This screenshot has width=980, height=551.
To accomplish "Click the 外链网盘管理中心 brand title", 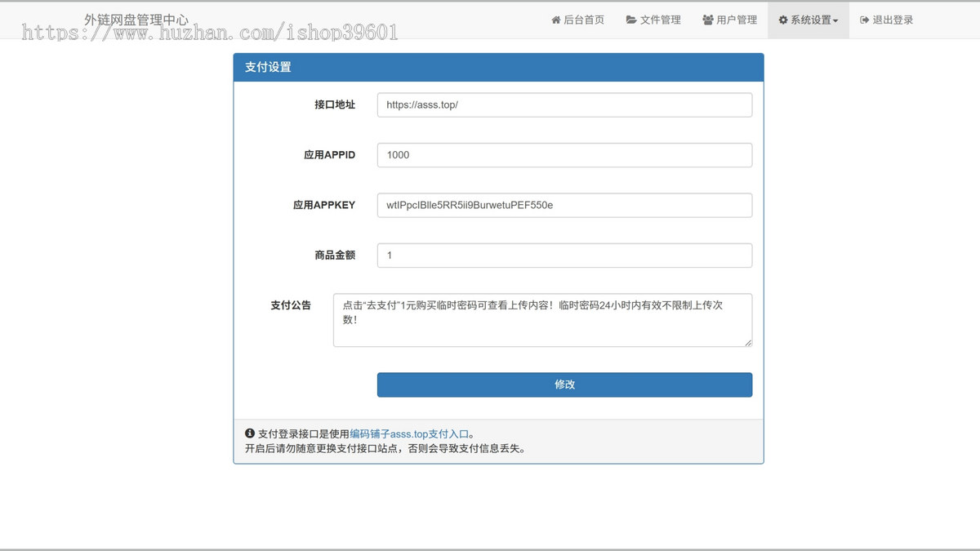I will click(136, 19).
